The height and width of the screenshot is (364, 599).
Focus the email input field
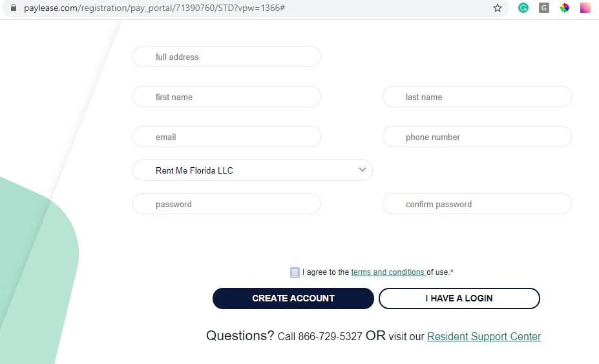point(227,137)
